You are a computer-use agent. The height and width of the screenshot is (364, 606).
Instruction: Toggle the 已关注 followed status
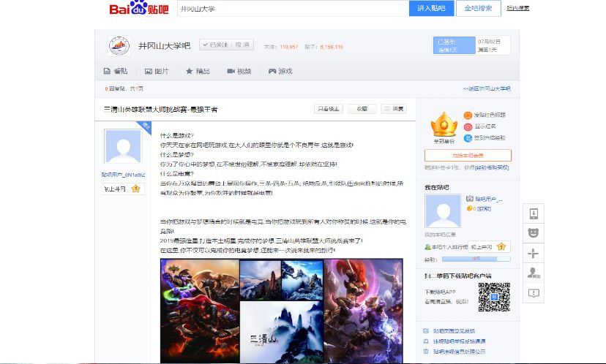point(215,45)
